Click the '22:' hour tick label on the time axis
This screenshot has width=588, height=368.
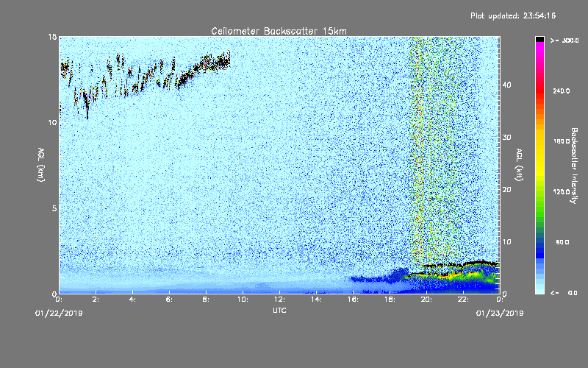(463, 300)
